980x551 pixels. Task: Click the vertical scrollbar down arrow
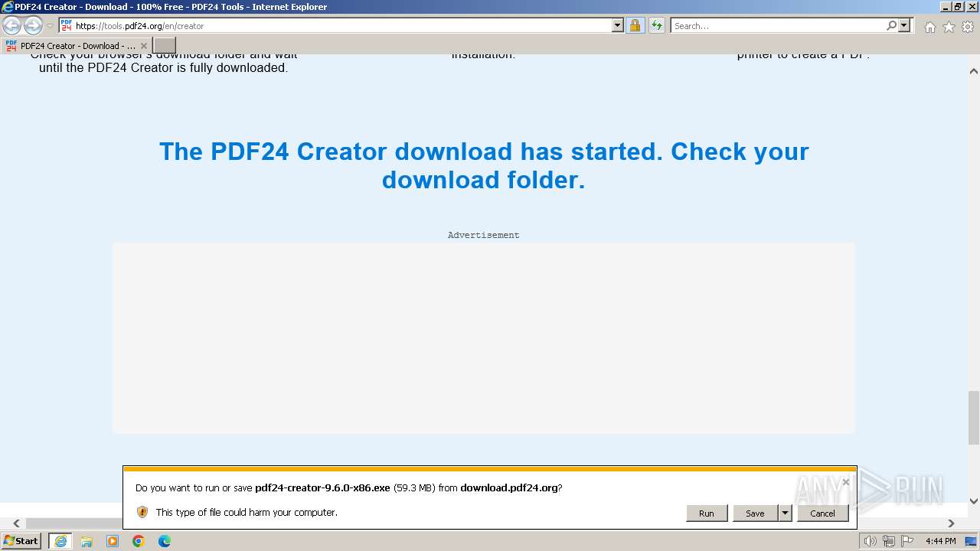(x=974, y=501)
